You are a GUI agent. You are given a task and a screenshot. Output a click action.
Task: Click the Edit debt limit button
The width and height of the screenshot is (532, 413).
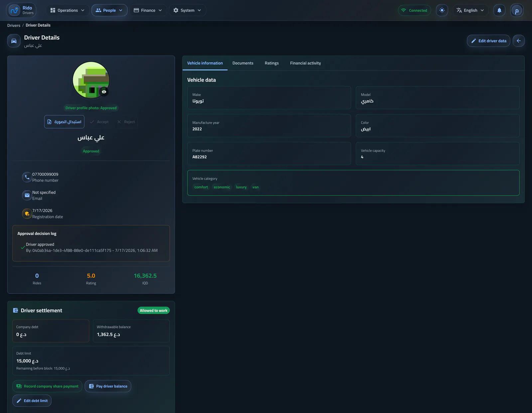tap(32, 401)
